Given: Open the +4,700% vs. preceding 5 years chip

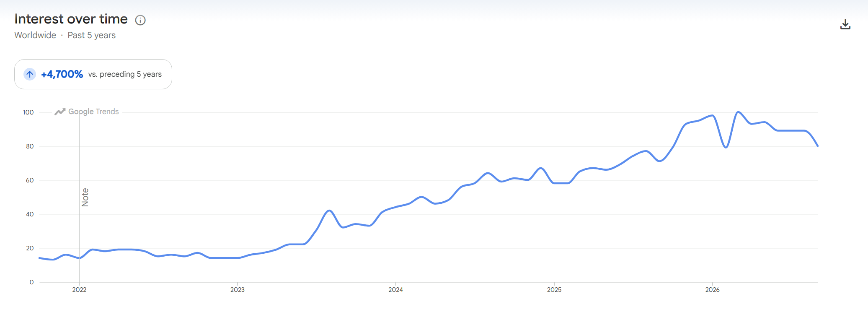Looking at the screenshot, I should coord(93,74).
